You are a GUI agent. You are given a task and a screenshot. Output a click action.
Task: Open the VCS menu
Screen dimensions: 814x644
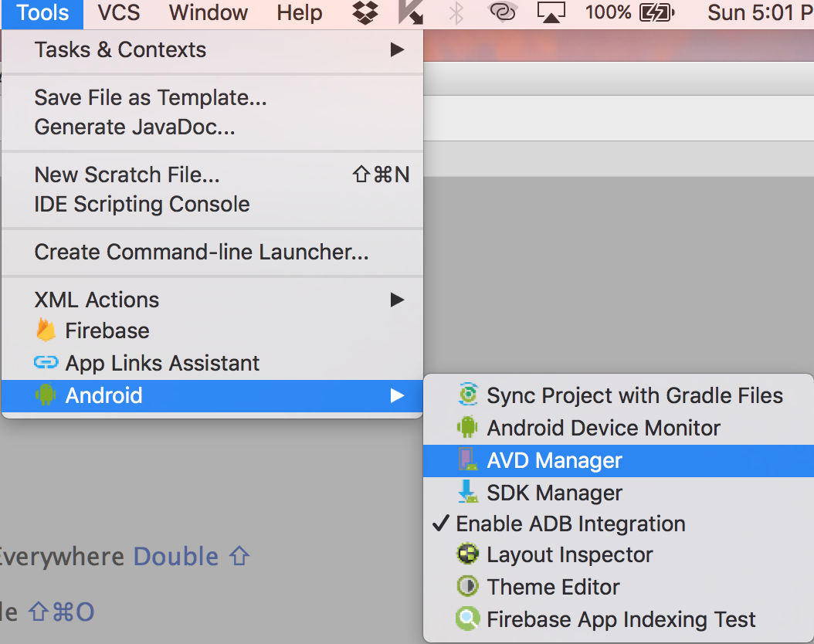coord(119,12)
